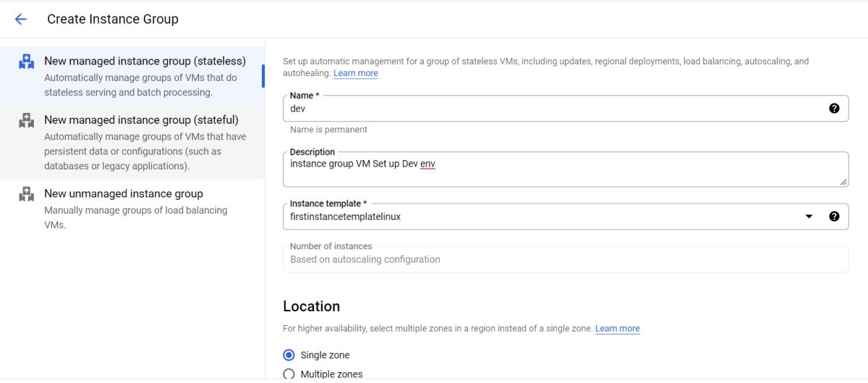Click the stateless instance group icon
Screen dimensions: 868x383
click(27, 62)
